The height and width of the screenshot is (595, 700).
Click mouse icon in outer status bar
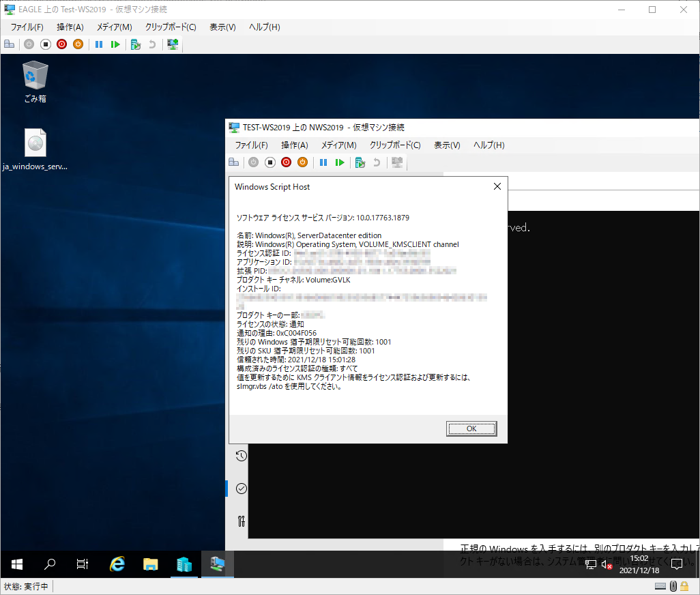(x=673, y=586)
